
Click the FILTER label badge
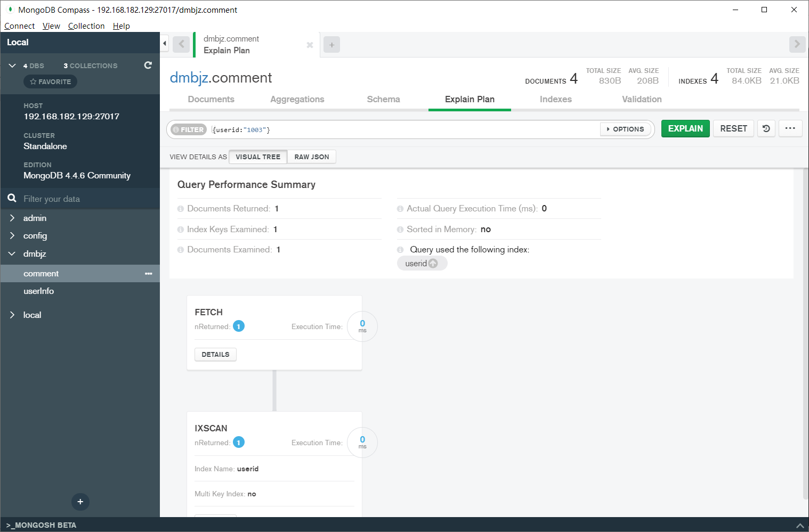[189, 129]
